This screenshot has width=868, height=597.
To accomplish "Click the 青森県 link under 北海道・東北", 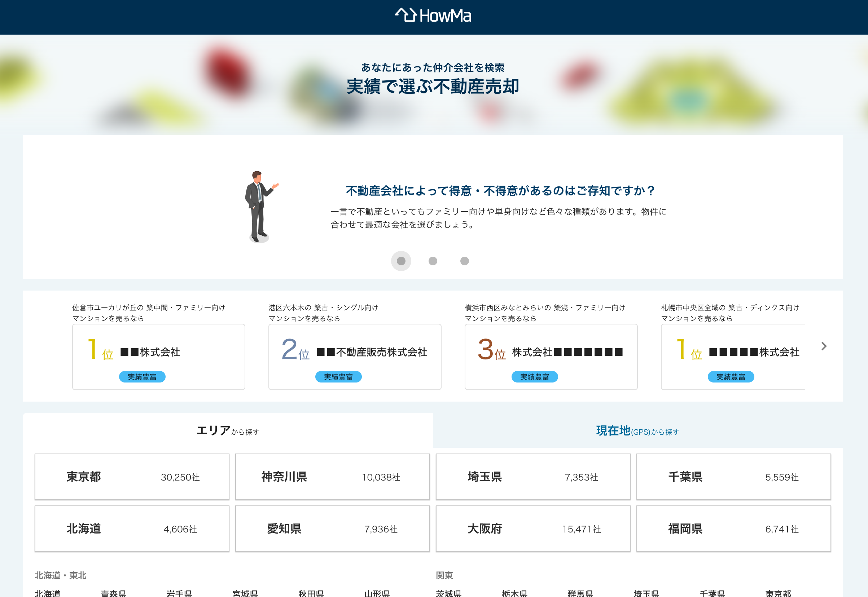I will point(113,593).
